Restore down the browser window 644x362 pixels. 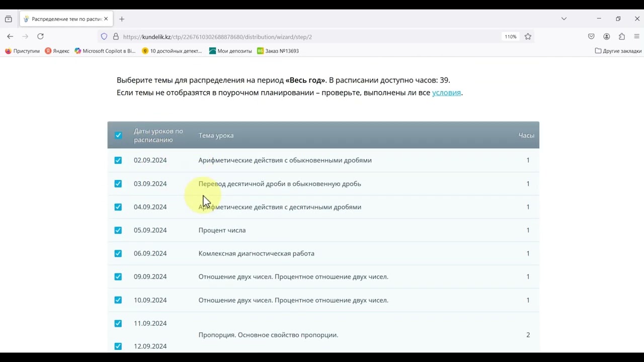click(x=618, y=19)
